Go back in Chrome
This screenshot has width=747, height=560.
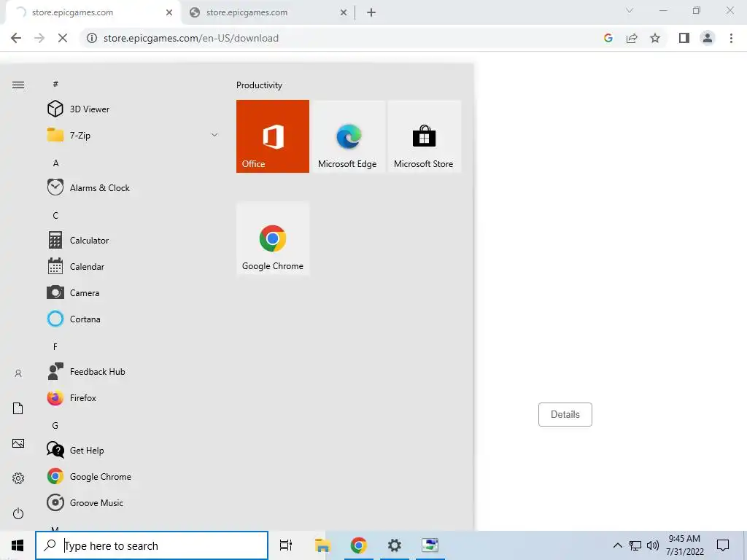point(16,38)
